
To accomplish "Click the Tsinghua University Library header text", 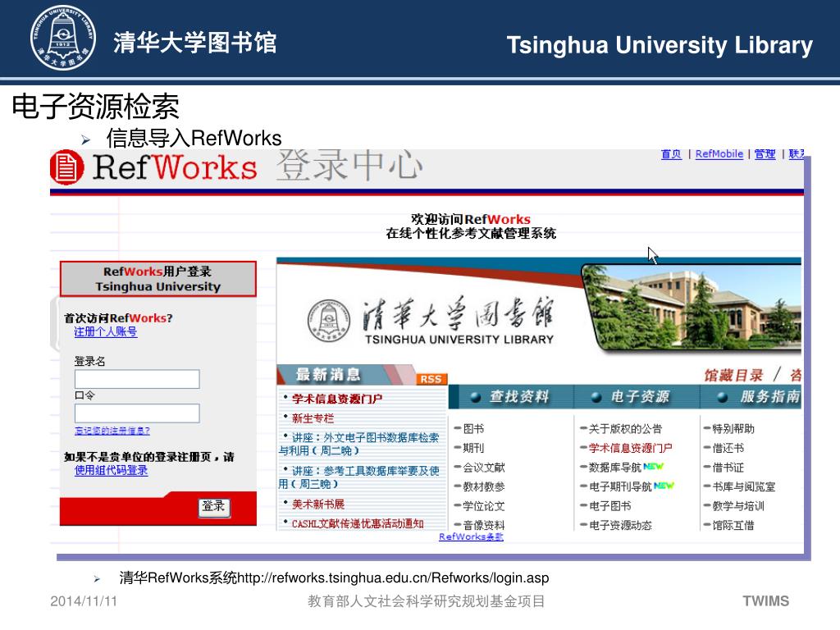I will pyautogui.click(x=660, y=45).
